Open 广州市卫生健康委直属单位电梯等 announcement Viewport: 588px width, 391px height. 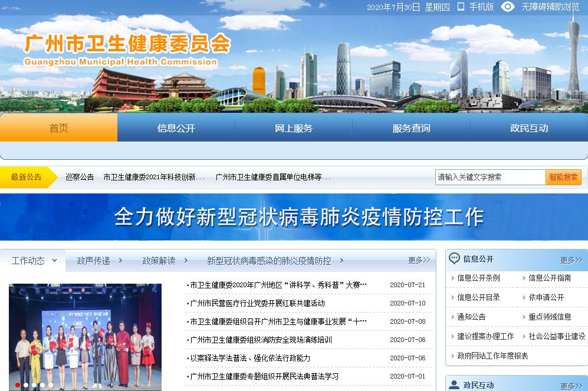point(273,177)
